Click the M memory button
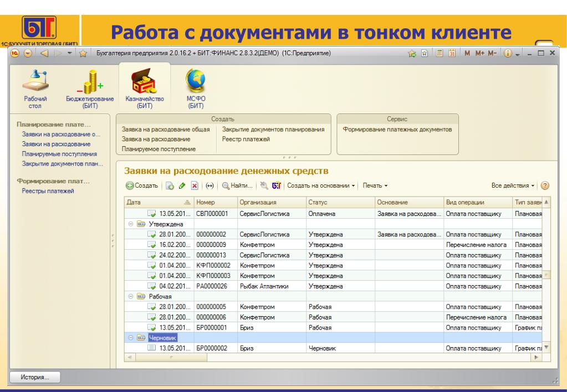Viewport: 567px width, 392px height. tap(467, 53)
